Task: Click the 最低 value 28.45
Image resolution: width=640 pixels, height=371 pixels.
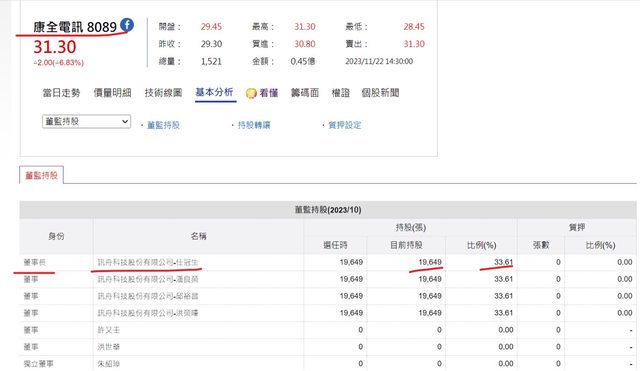Action: pyautogui.click(x=414, y=27)
